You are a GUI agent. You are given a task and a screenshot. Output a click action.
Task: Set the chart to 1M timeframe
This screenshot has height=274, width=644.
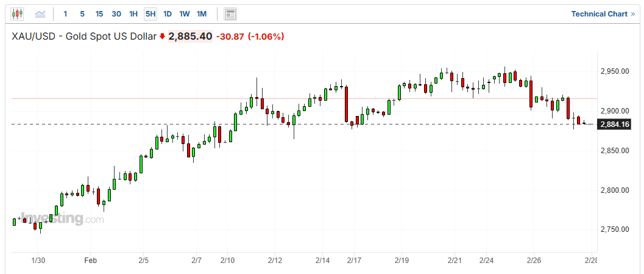(201, 14)
